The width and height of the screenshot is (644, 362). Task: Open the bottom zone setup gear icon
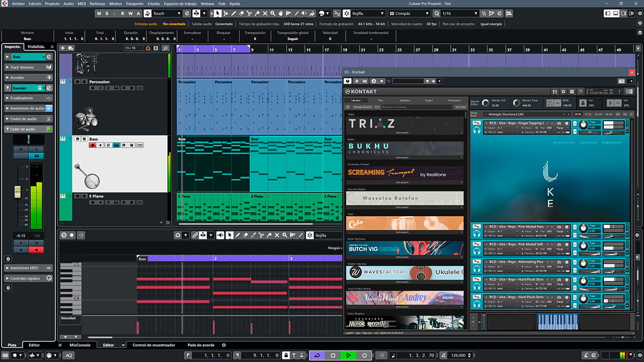tap(224, 345)
